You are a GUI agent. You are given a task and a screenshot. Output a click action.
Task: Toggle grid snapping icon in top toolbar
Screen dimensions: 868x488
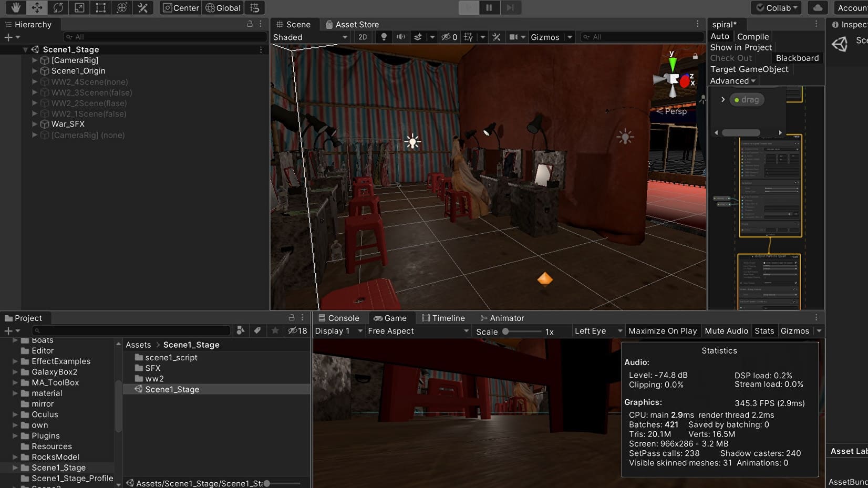[x=255, y=7]
